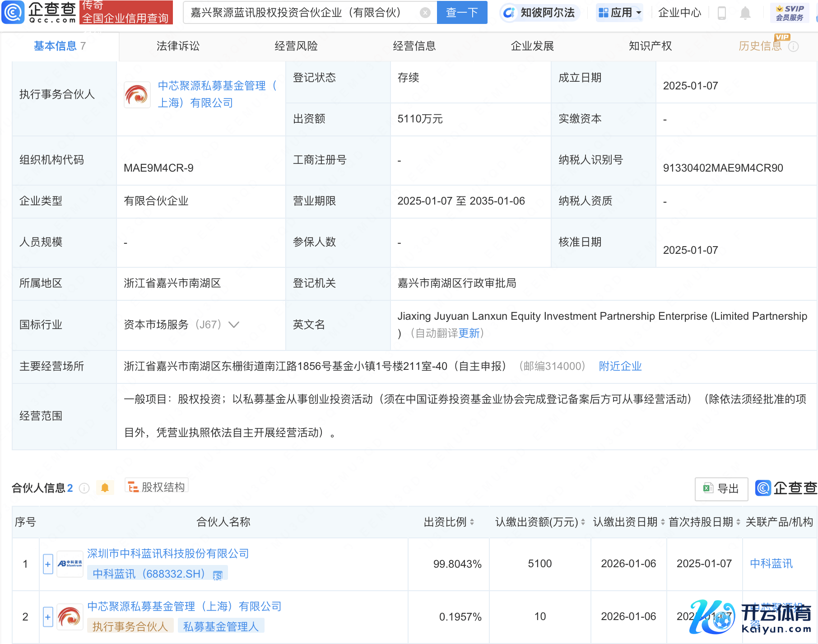Image resolution: width=818 pixels, height=644 pixels.
Task: Expand the 资本市场服务 industry chevron
Action: click(234, 325)
